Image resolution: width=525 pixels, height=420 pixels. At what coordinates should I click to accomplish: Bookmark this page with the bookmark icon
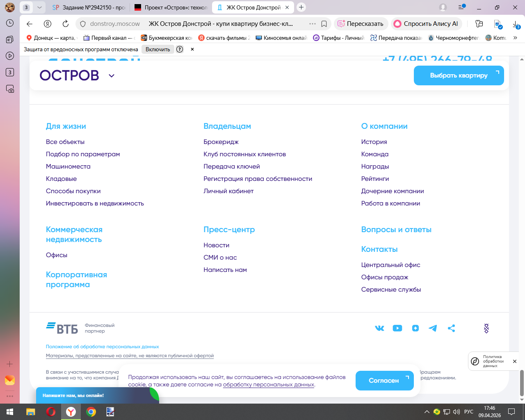324,24
